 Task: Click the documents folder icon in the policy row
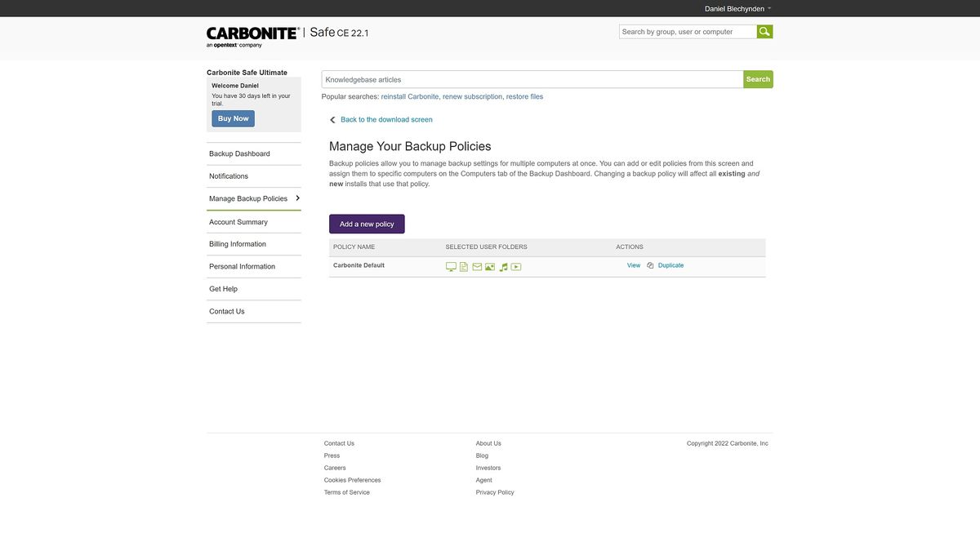click(463, 266)
